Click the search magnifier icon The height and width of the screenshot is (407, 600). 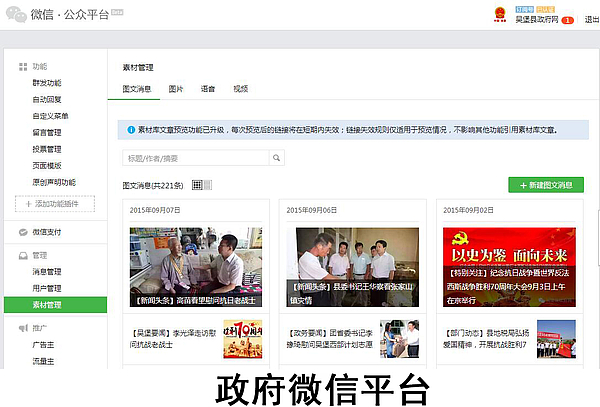(276, 158)
